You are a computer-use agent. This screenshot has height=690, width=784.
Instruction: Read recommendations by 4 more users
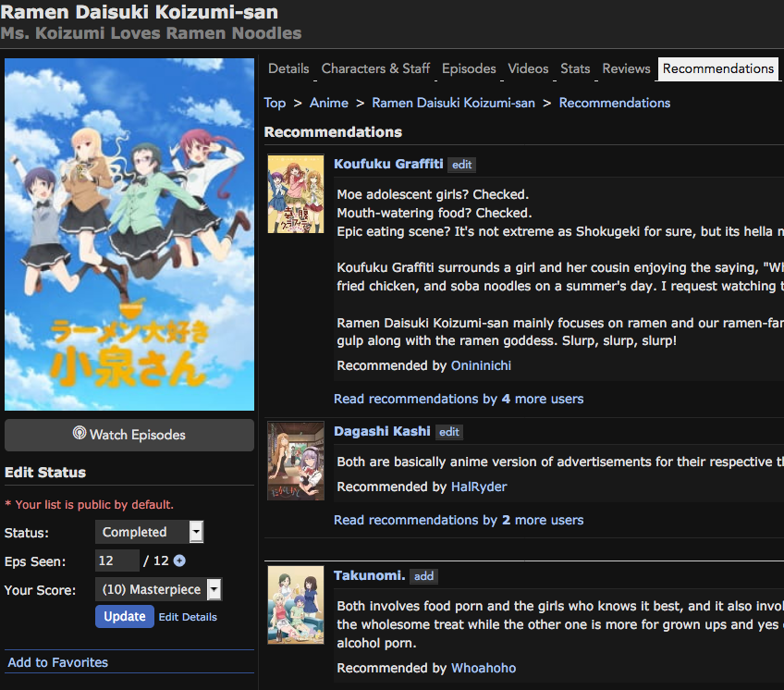(x=459, y=399)
